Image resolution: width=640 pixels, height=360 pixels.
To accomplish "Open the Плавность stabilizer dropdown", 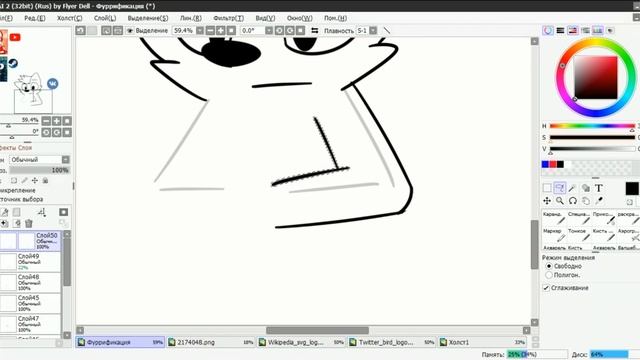I will 373,31.
